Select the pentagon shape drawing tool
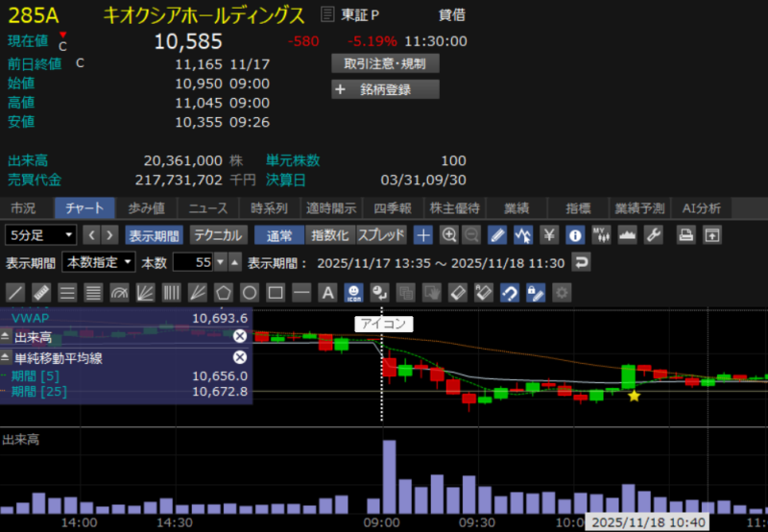Image resolution: width=768 pixels, height=532 pixels. point(224,291)
